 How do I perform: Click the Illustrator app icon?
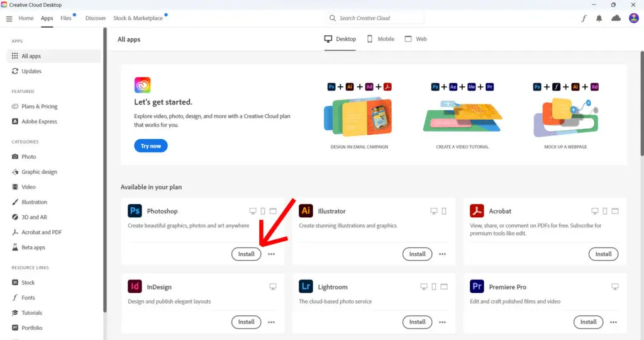click(x=306, y=211)
